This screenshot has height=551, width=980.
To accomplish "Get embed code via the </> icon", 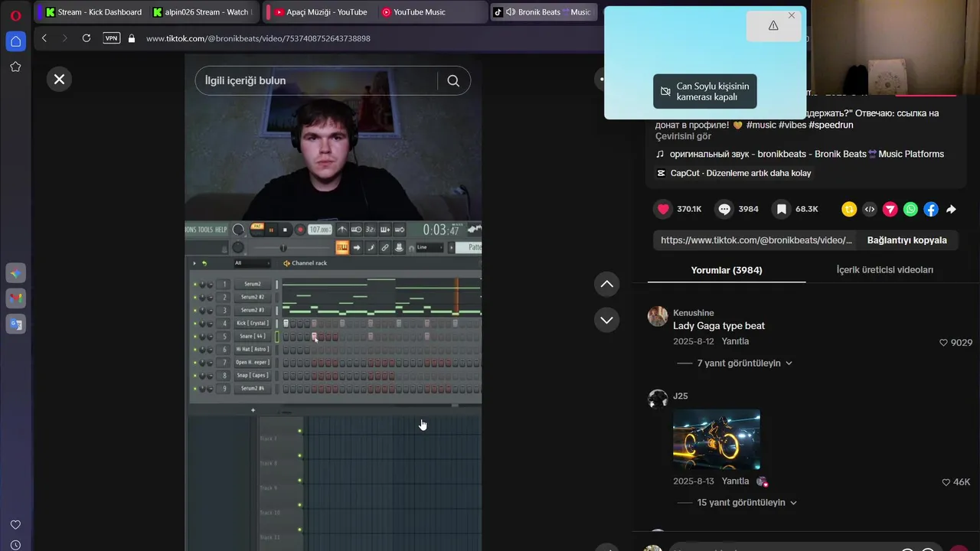I will 870,209.
